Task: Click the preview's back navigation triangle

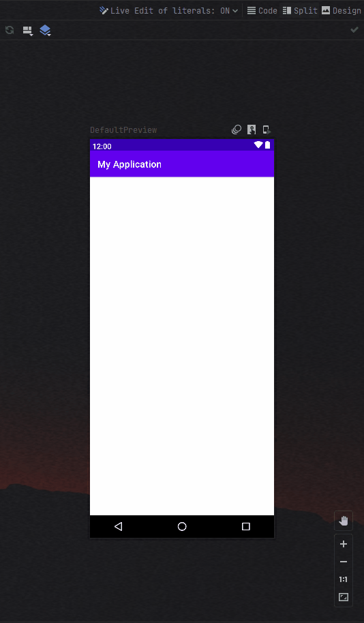Action: pyautogui.click(x=118, y=526)
